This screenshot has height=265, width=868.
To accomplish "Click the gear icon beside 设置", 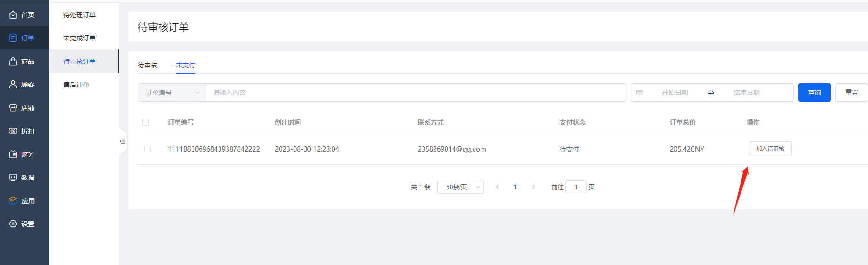I will tap(13, 224).
